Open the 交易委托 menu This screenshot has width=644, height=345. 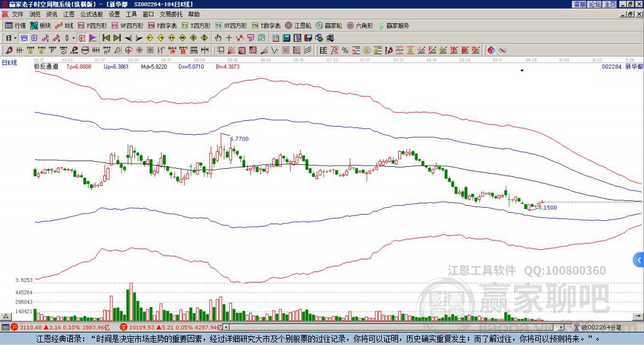coord(171,14)
